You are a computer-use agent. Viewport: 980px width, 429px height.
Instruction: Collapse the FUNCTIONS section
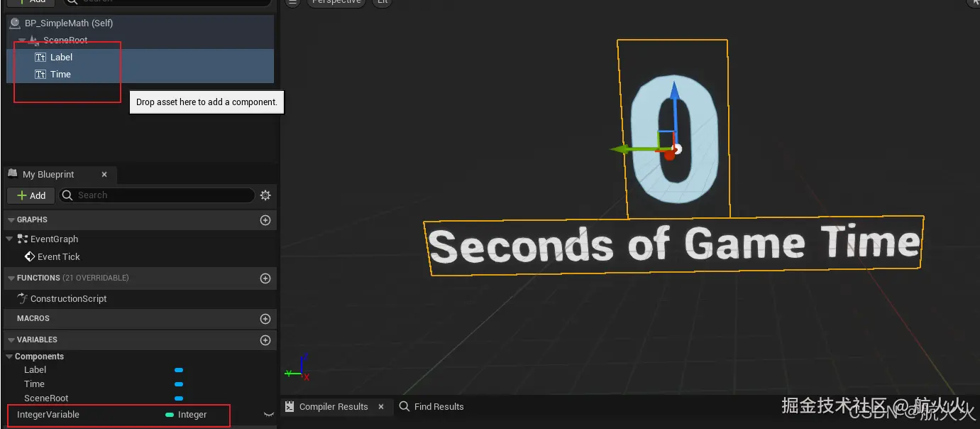[x=11, y=278]
